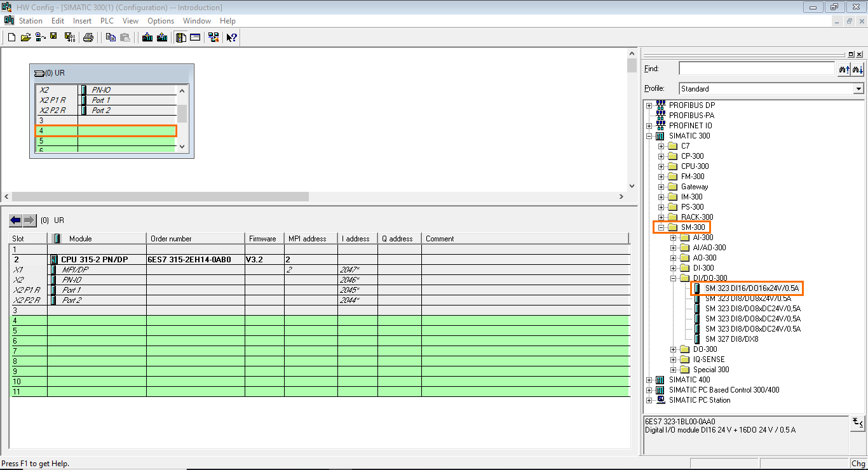Screen dimensions: 868x470
Task: Collapse the DI/DO-300 folder
Action: [673, 278]
